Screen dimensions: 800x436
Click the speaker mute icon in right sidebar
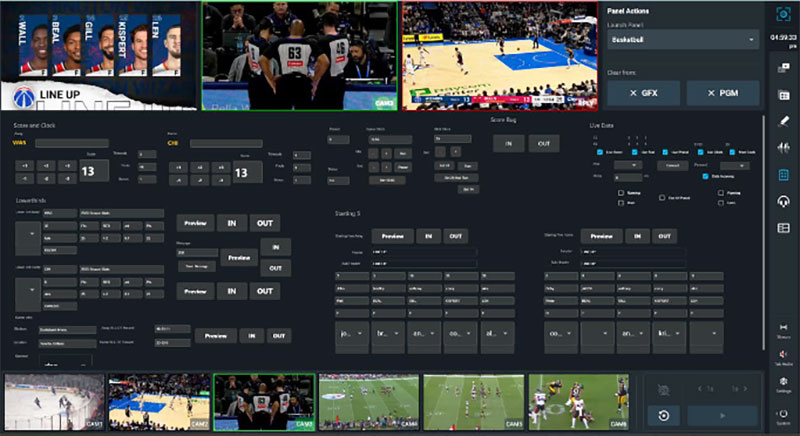[x=783, y=356]
